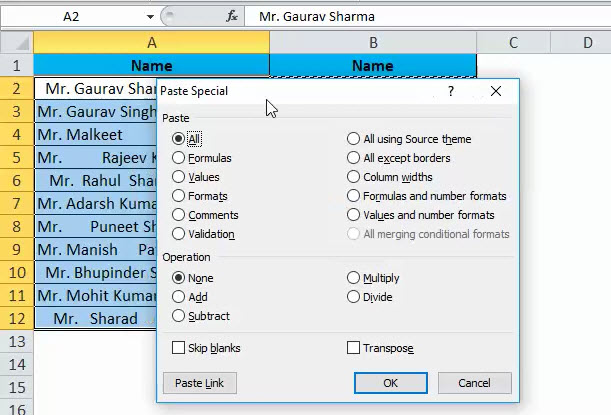
Task: Click the Select All corner triangle
Action: point(17,43)
